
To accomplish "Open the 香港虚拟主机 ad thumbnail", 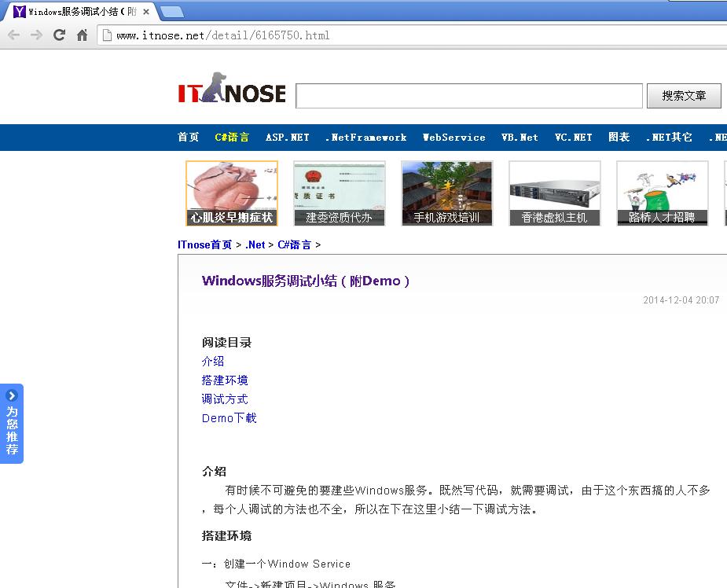I will pyautogui.click(x=554, y=193).
